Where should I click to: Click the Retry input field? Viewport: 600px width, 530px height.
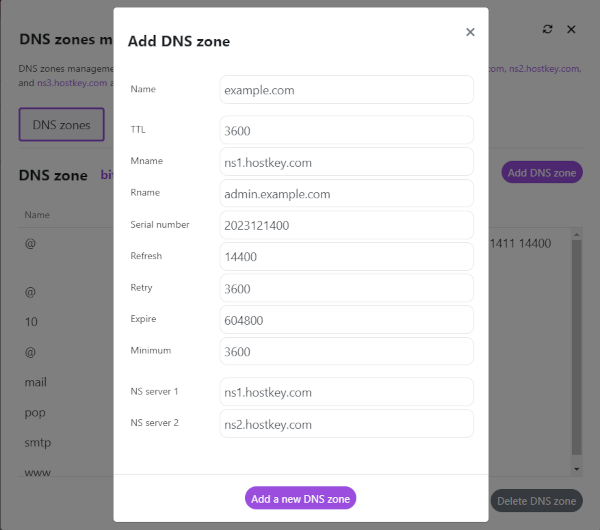(x=346, y=289)
